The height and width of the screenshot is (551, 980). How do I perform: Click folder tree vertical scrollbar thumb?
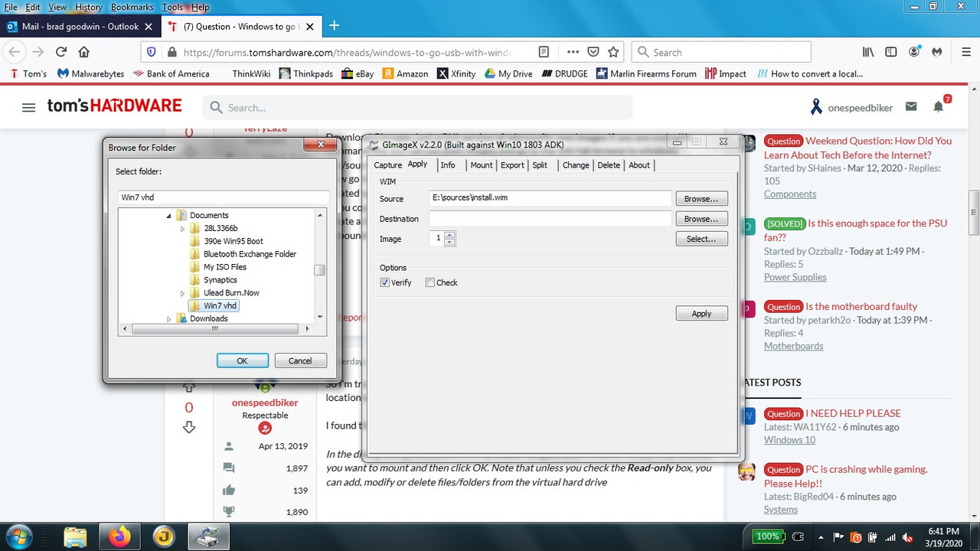coord(320,270)
